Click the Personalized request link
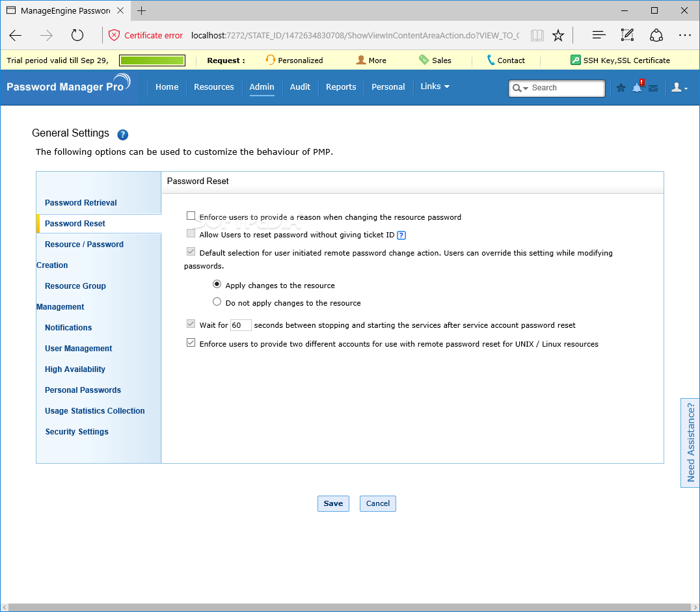Viewport: 700px width, 612px height. pyautogui.click(x=300, y=60)
